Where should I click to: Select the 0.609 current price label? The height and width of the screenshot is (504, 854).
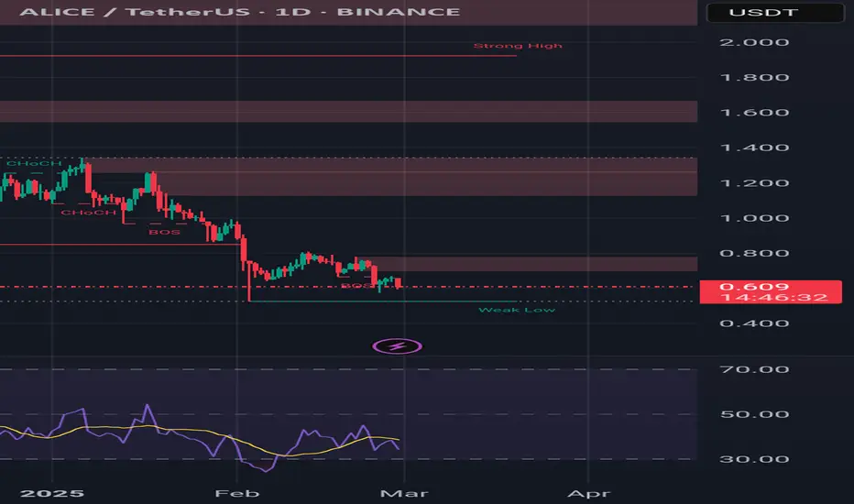point(754,287)
